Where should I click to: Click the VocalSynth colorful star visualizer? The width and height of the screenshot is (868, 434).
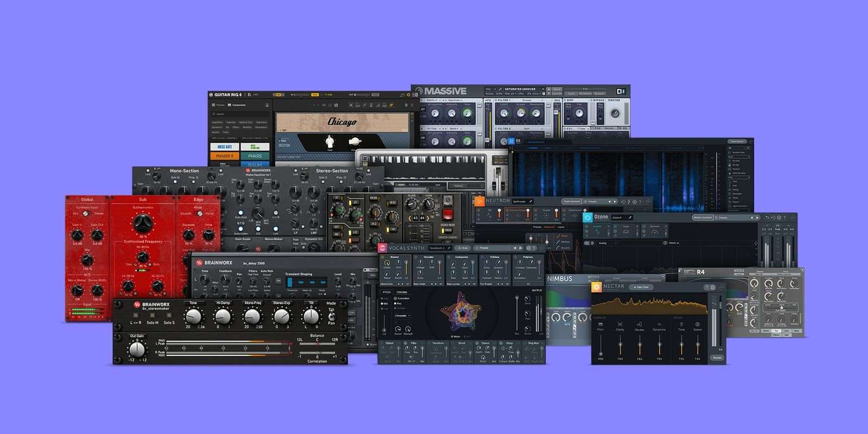(x=461, y=312)
